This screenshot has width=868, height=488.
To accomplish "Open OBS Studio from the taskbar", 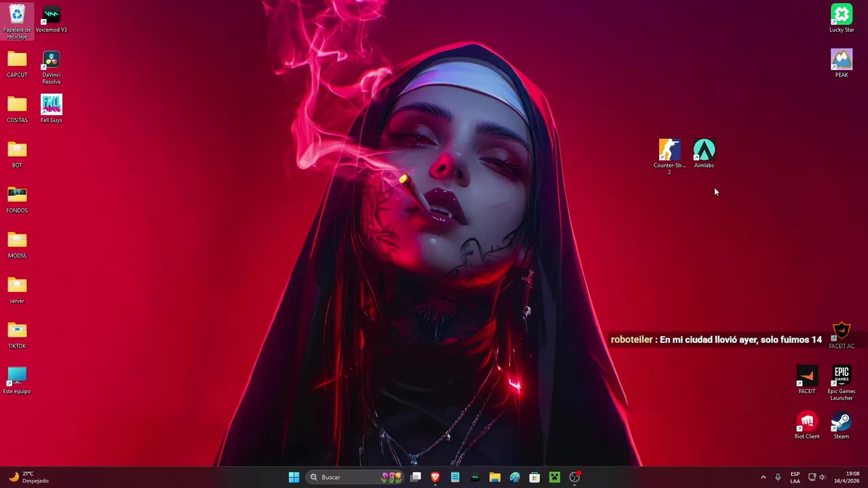I will point(574,477).
